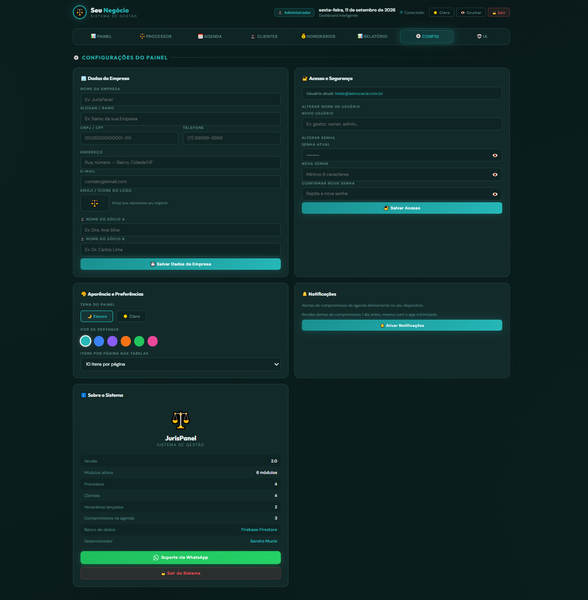Click the Sandro Muniz developer name

click(264, 541)
